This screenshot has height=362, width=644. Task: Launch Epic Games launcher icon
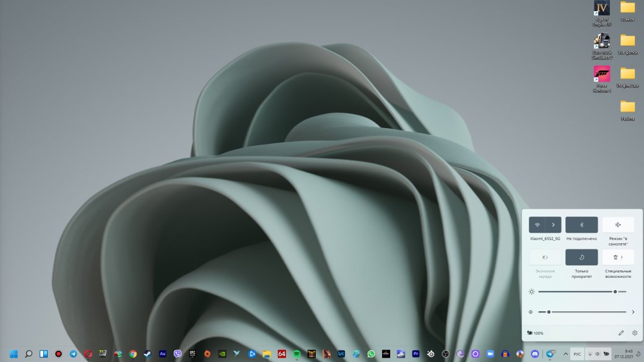point(192,354)
